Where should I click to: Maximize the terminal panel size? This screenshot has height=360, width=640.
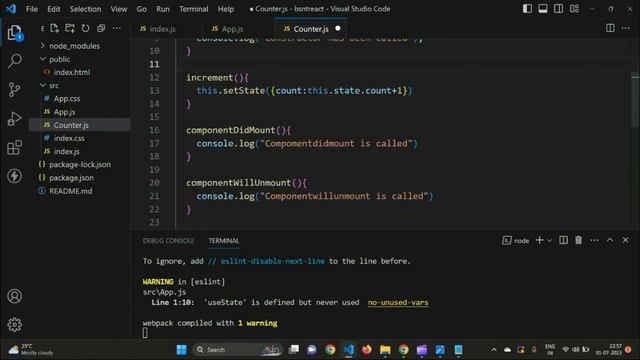tap(610, 240)
